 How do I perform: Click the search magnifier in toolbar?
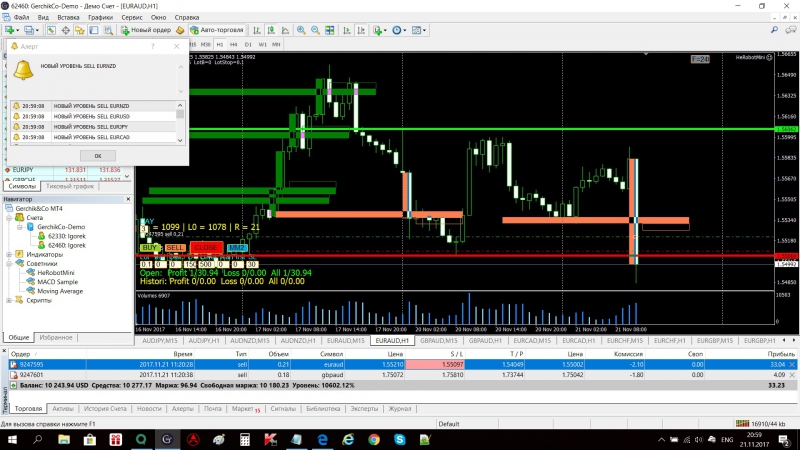click(774, 30)
